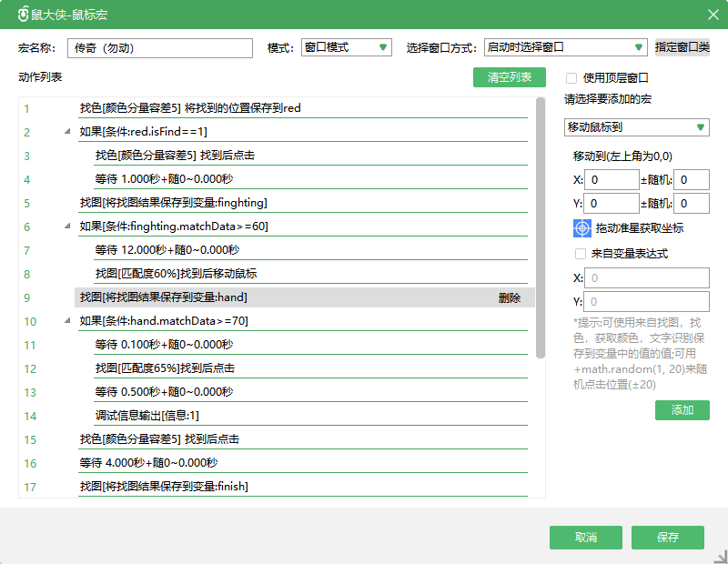Screen dimensions: 728x564
Task: Click the crosshair drag-to-get-coordinates icon
Action: point(582,228)
